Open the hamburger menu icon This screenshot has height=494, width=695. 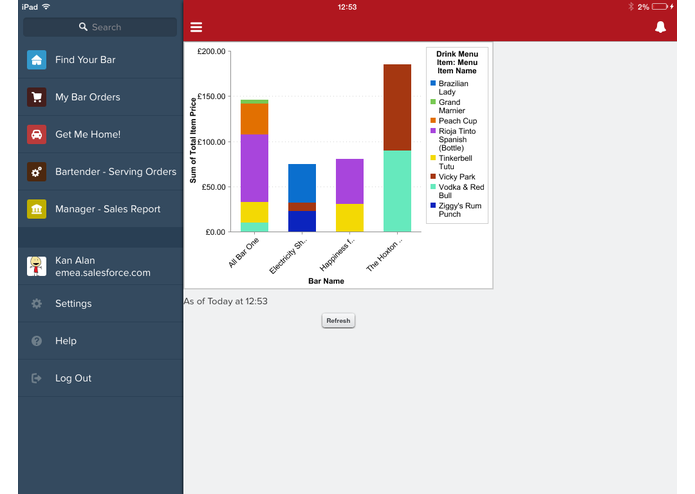(196, 27)
